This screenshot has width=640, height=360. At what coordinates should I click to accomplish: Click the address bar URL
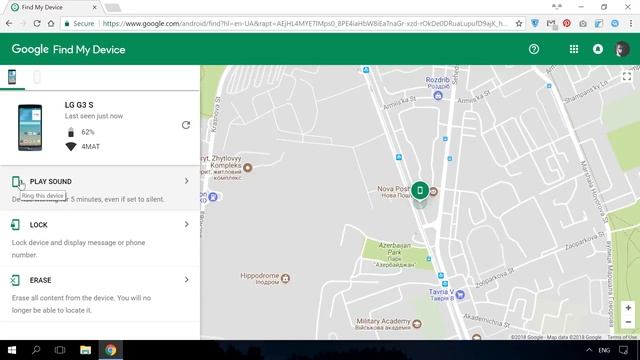(x=304, y=24)
